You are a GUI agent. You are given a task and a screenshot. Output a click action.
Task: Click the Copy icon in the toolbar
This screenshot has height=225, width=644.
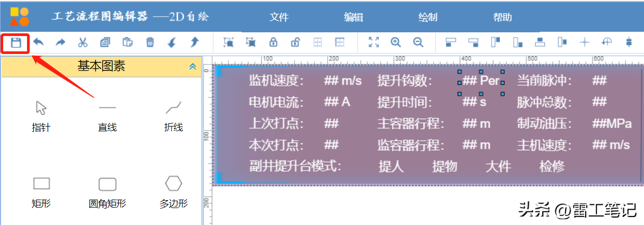pos(105,42)
